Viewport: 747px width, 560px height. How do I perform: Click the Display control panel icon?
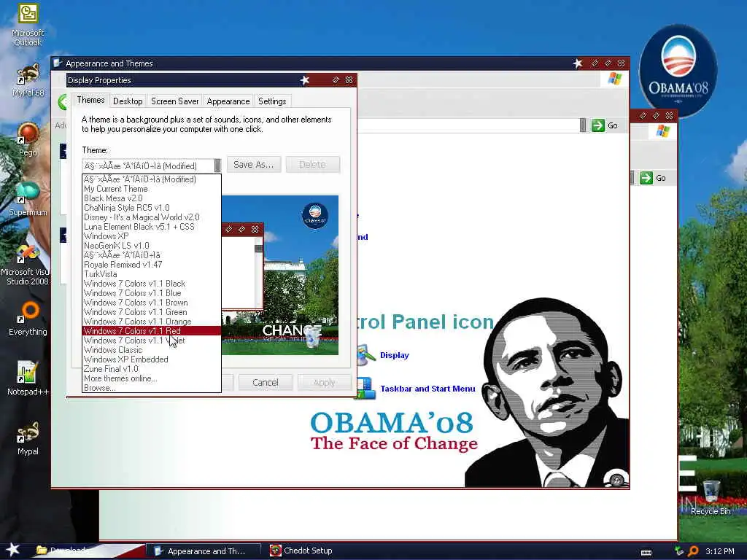[x=366, y=355]
